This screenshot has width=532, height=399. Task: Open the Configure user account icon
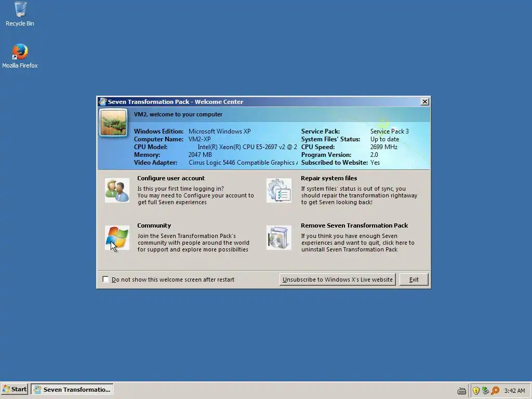(117, 190)
